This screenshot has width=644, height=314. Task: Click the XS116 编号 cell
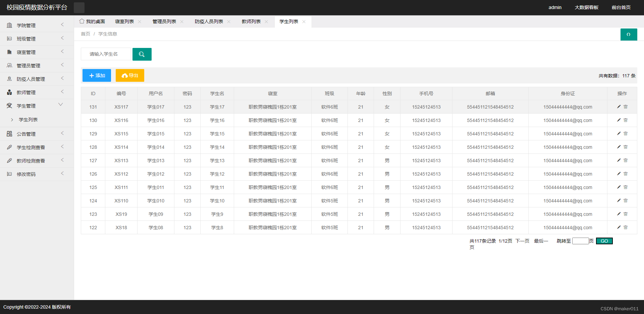tap(121, 120)
